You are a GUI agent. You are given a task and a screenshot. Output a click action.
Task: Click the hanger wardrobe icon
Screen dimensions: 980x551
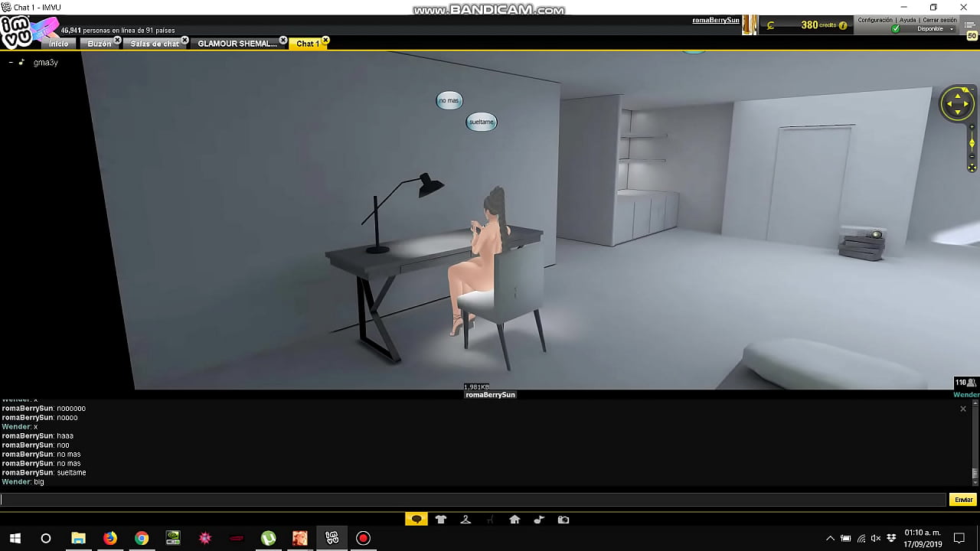[465, 520]
